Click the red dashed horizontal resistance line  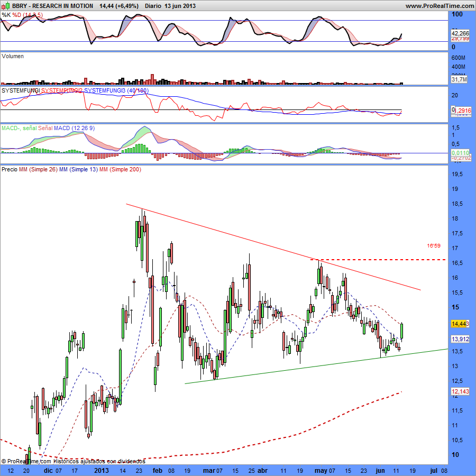coord(378,260)
